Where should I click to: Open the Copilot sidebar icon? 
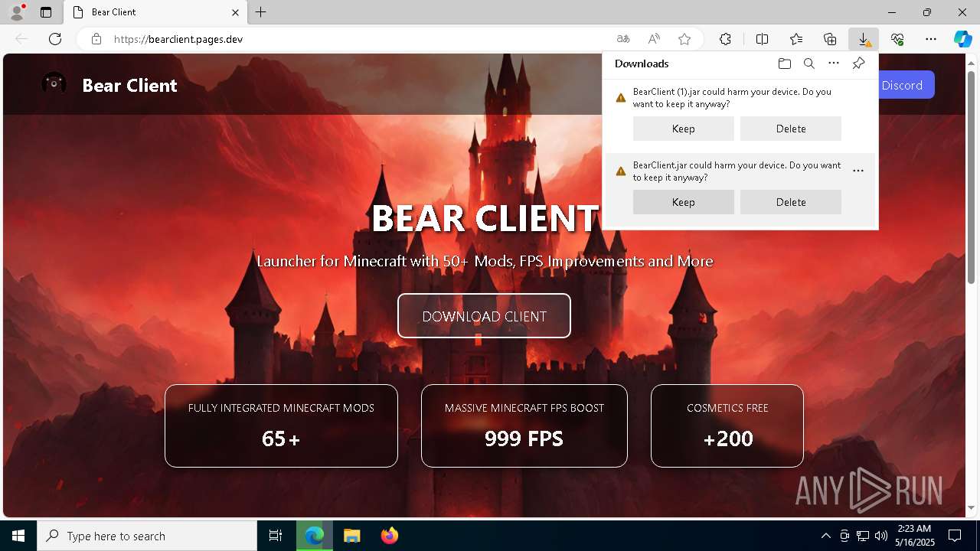[963, 39]
